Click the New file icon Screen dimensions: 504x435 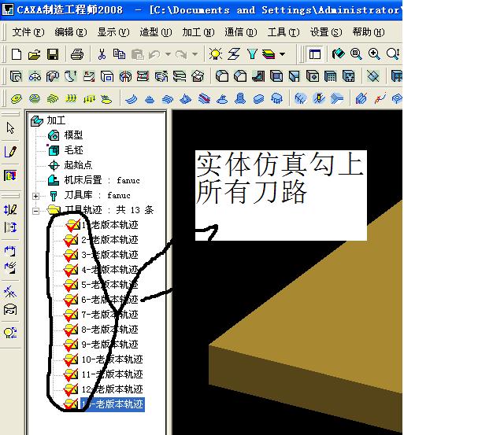coord(16,54)
